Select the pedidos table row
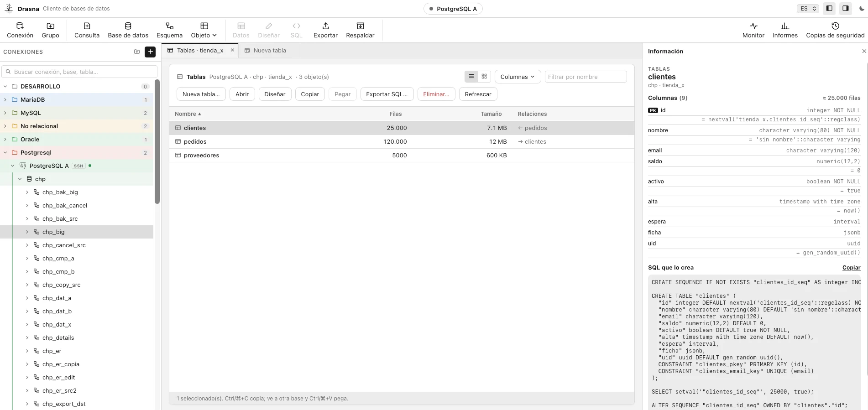Screen dimensions: 868x410 click(402, 141)
